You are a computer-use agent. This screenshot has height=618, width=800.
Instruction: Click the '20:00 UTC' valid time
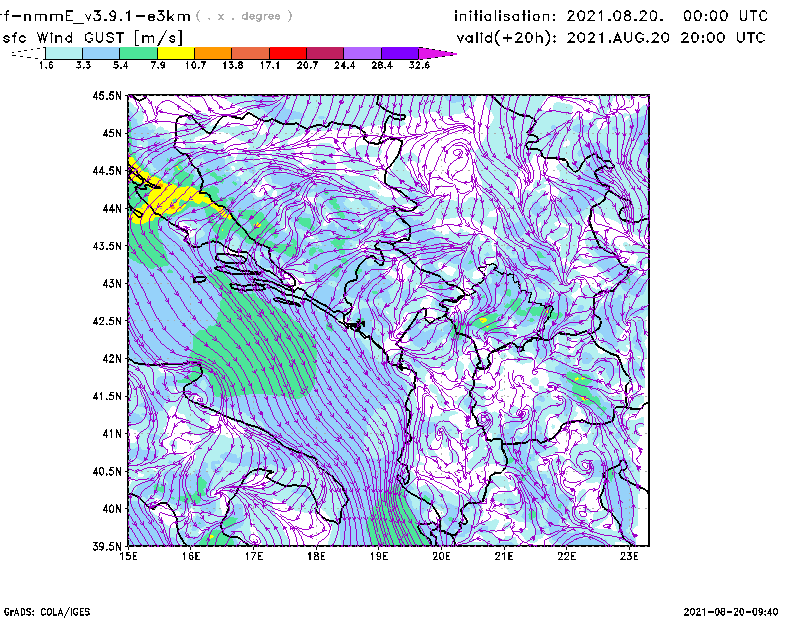723,38
